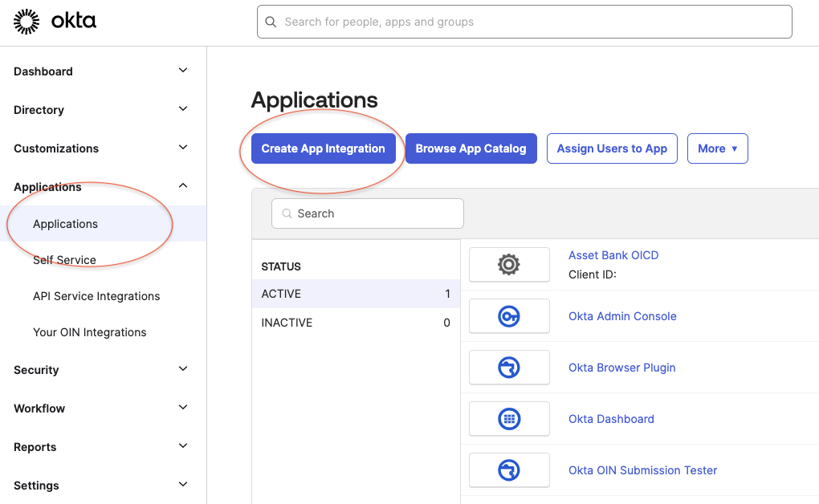Expand the Workflow section chevron

[183, 408]
